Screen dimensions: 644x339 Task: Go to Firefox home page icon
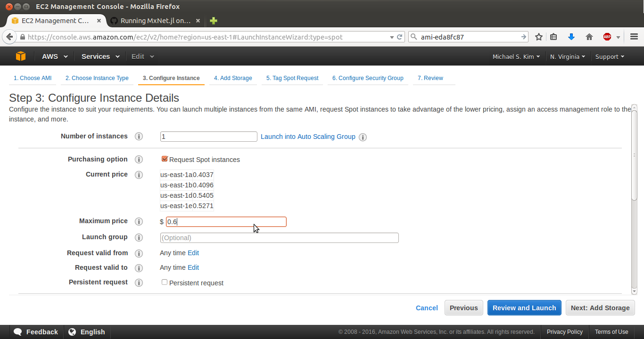coord(589,37)
